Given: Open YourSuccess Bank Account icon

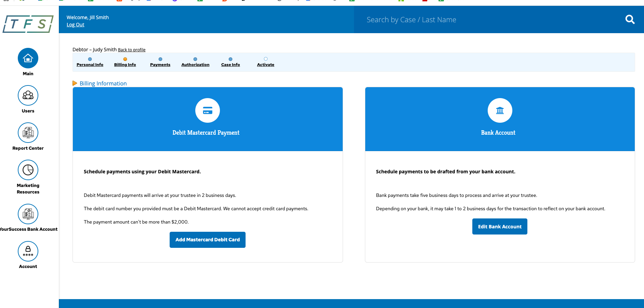Looking at the screenshot, I should pos(28,214).
